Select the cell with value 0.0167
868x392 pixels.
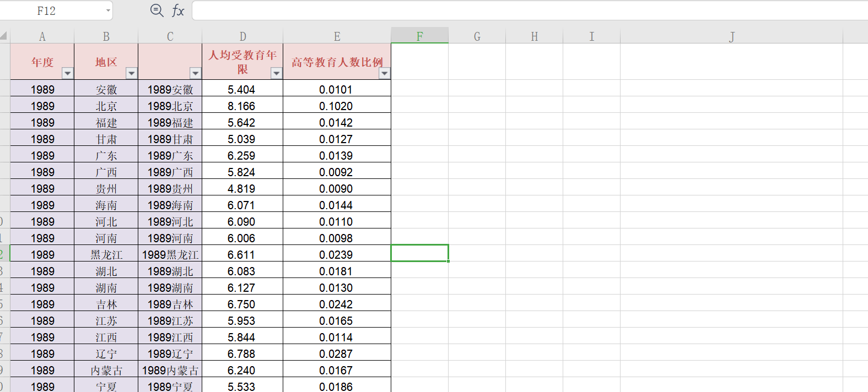(337, 370)
